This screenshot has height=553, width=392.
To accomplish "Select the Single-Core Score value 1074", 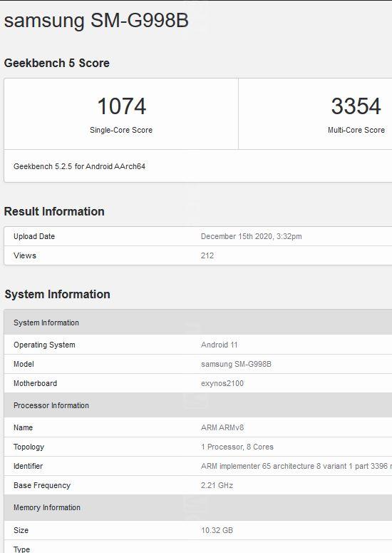I will [x=121, y=106].
